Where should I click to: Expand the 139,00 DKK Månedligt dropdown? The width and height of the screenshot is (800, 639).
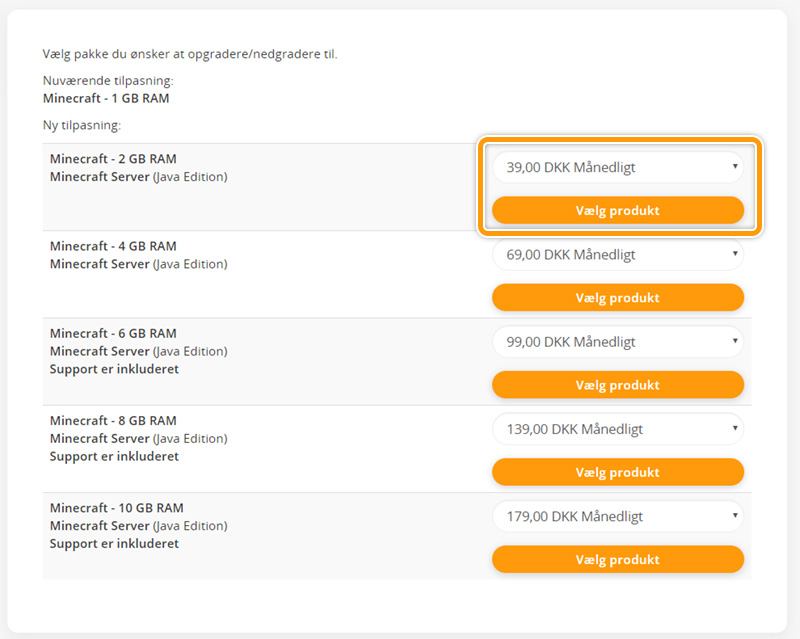pos(618,429)
